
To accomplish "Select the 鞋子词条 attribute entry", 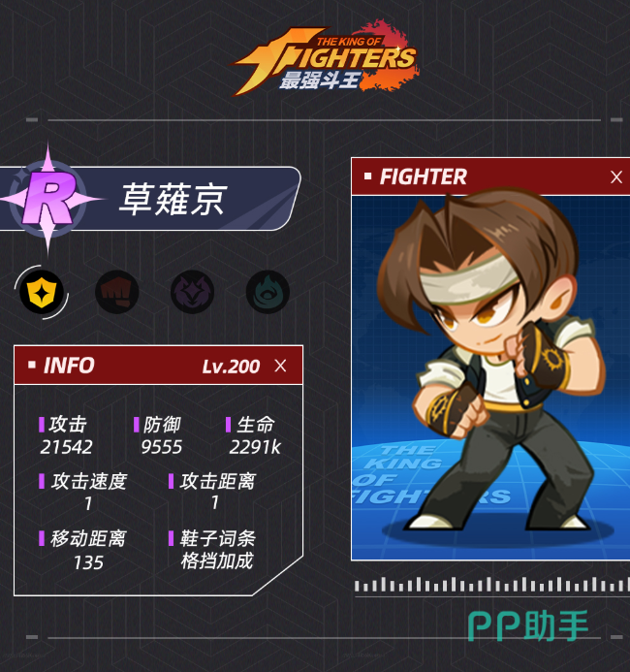I will (x=212, y=550).
